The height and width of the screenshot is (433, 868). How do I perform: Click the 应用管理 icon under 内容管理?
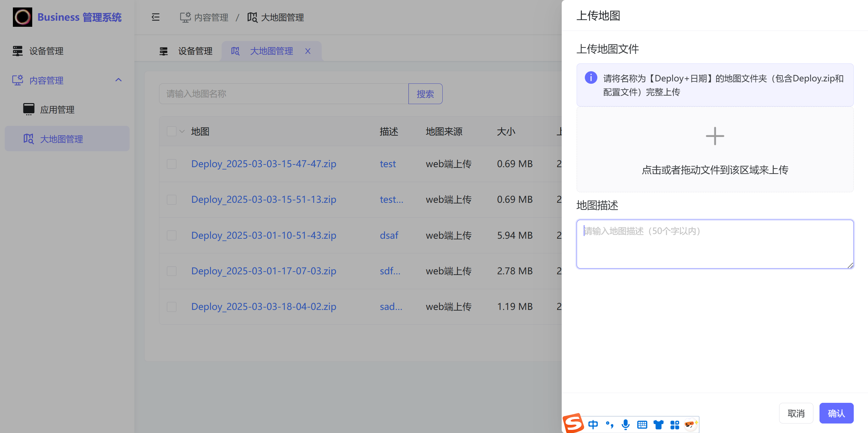pos(28,109)
